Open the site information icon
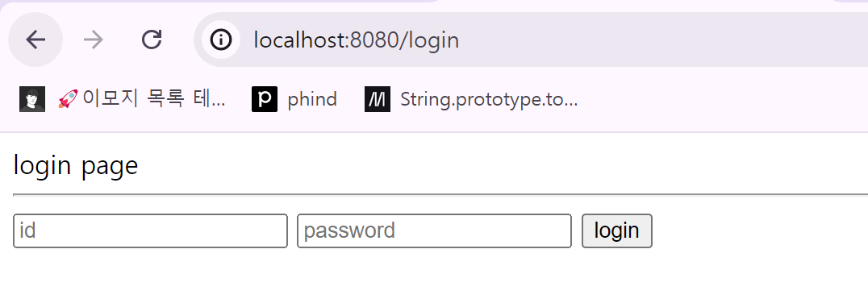This screenshot has height=299, width=868. coord(221,39)
